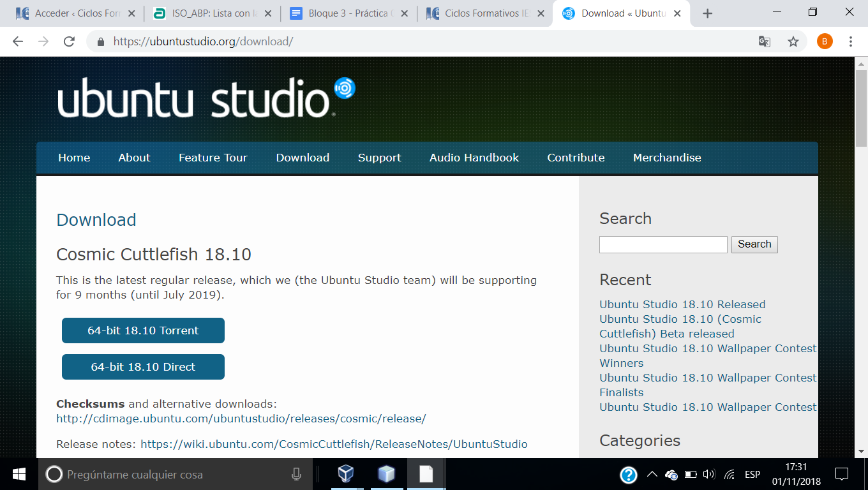Viewport: 868px width, 490px height.
Task: Open the new tab plus button
Action: pyautogui.click(x=707, y=13)
